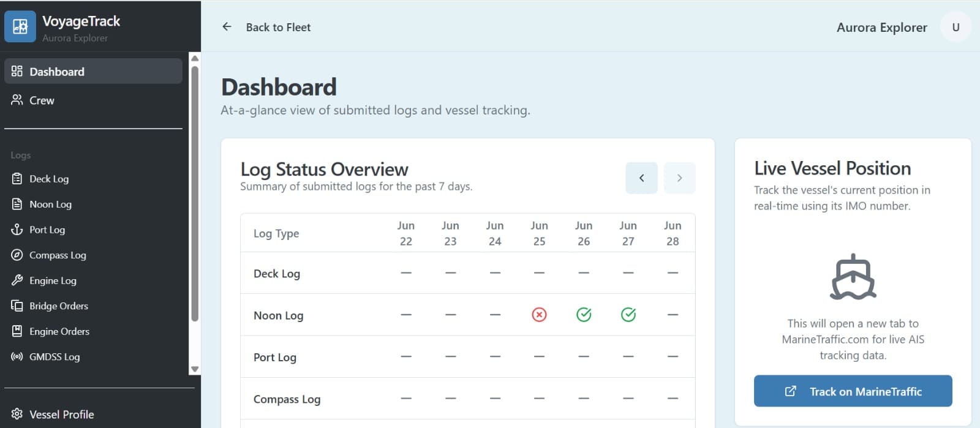Screen dimensions: 980x428
Task: Open the Deck Log sidebar entry
Action: coord(49,178)
